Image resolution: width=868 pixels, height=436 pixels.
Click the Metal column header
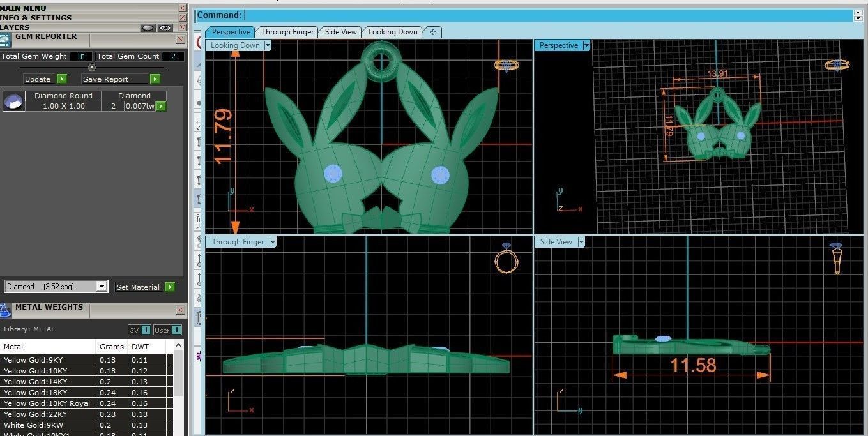(48, 347)
